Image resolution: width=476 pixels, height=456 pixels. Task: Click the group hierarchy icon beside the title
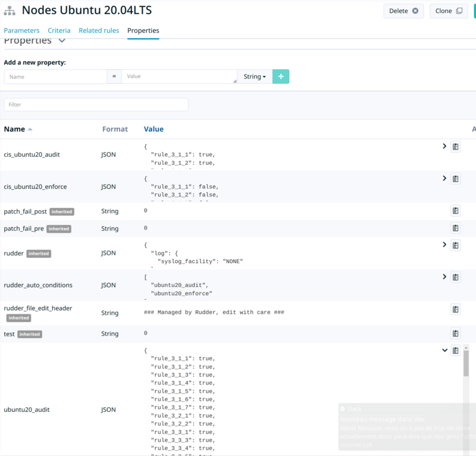click(x=10, y=11)
